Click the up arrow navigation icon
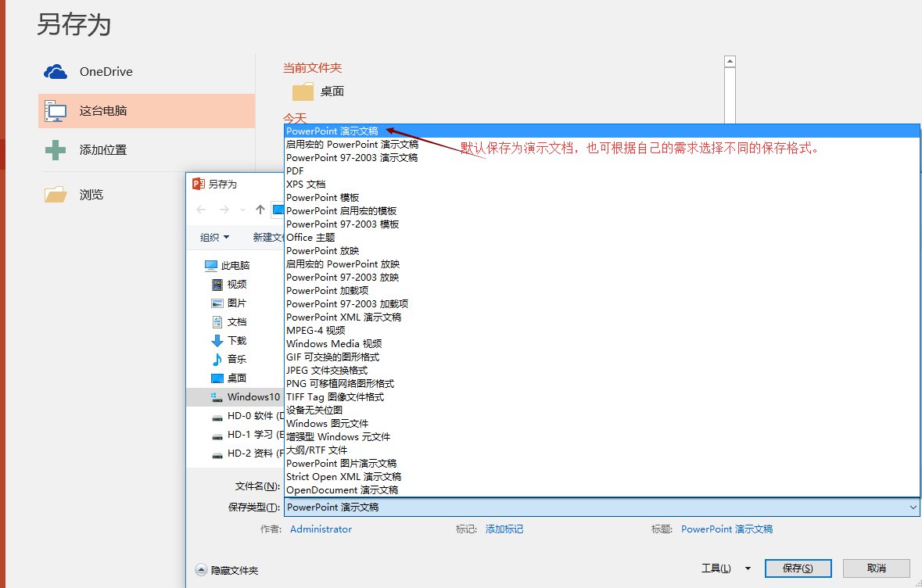 point(260,210)
